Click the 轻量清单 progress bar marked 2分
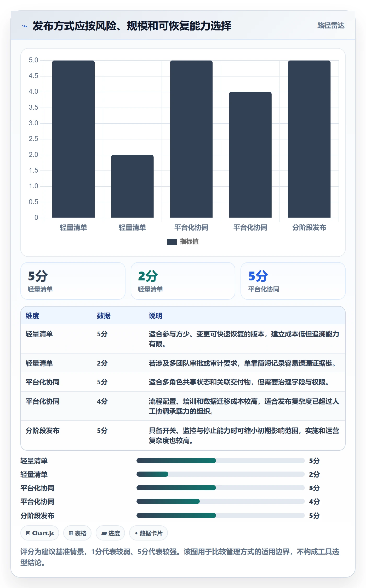 (x=220, y=474)
